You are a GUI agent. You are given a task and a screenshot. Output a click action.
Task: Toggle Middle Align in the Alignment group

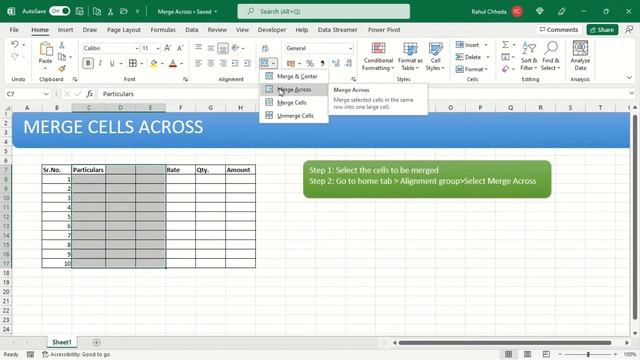[x=211, y=48]
